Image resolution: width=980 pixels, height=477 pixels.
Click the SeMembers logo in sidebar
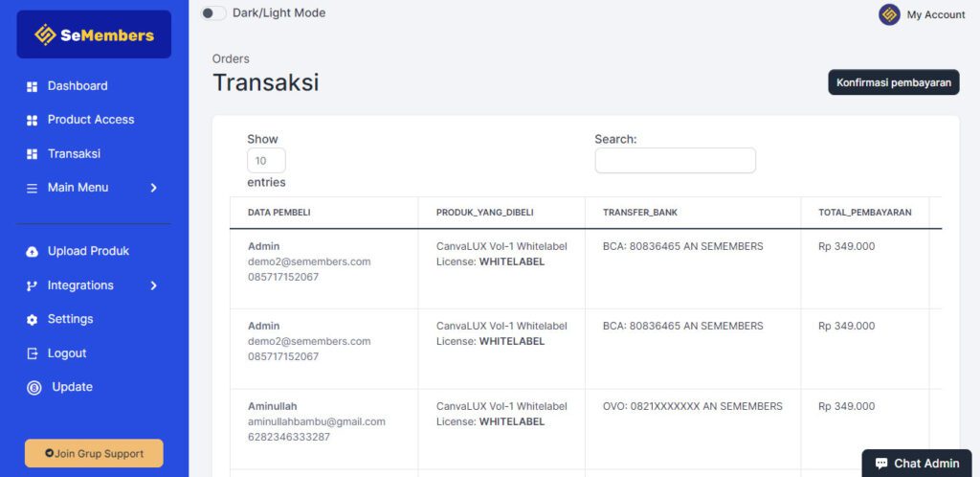(94, 35)
